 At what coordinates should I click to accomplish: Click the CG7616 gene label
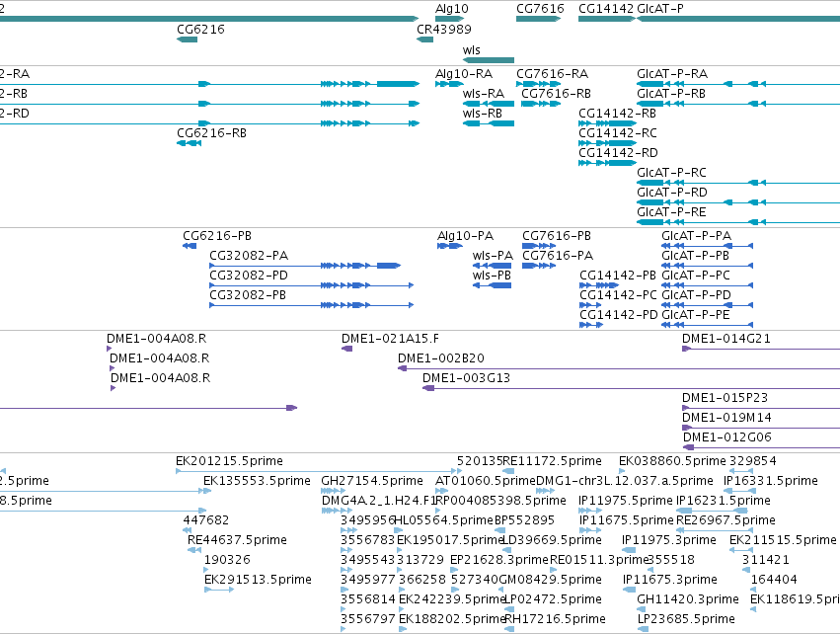[540, 9]
